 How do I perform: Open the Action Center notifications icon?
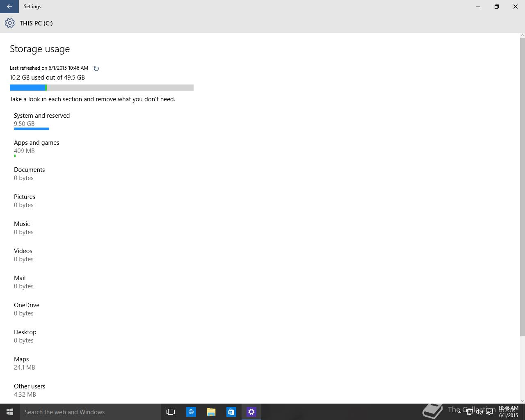click(x=489, y=412)
